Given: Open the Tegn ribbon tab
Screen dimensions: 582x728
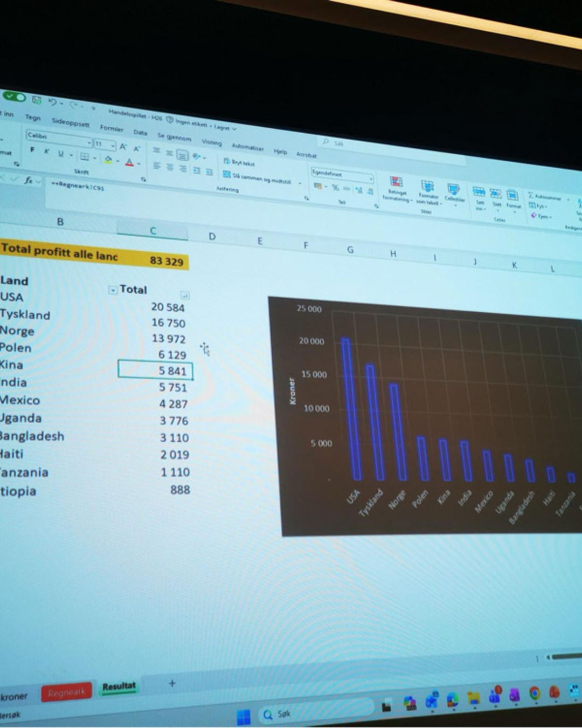Looking at the screenshot, I should coord(33,117).
